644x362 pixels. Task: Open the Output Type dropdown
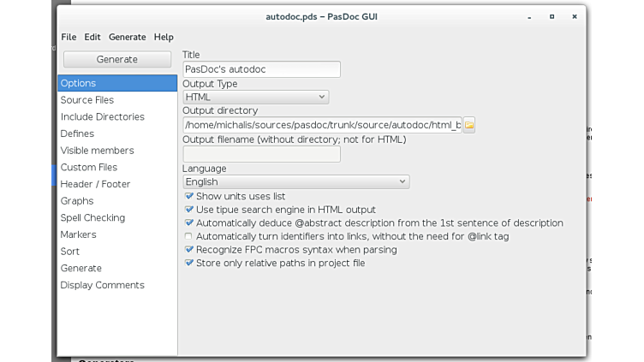point(255,98)
